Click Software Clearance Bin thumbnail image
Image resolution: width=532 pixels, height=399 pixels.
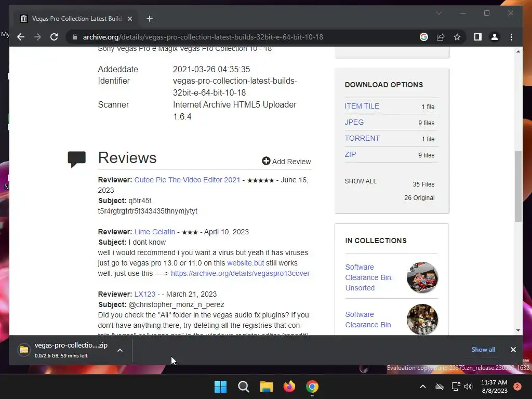point(422,320)
